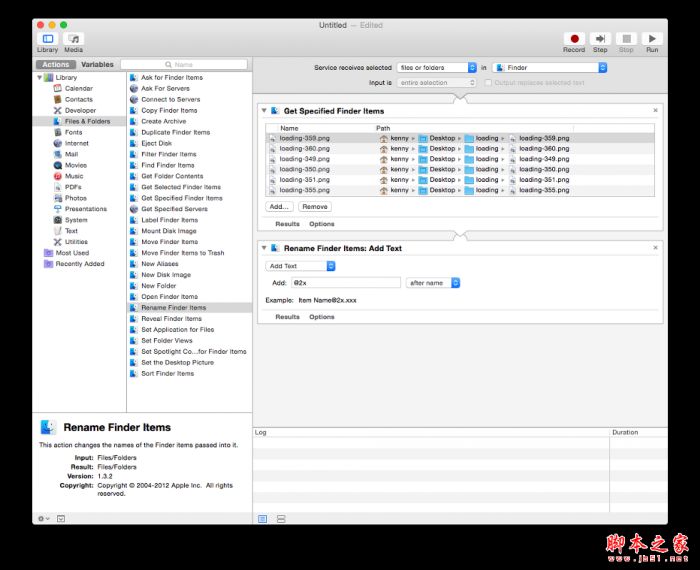
Task: Open the 'files or folders' dropdown
Action: click(x=435, y=67)
